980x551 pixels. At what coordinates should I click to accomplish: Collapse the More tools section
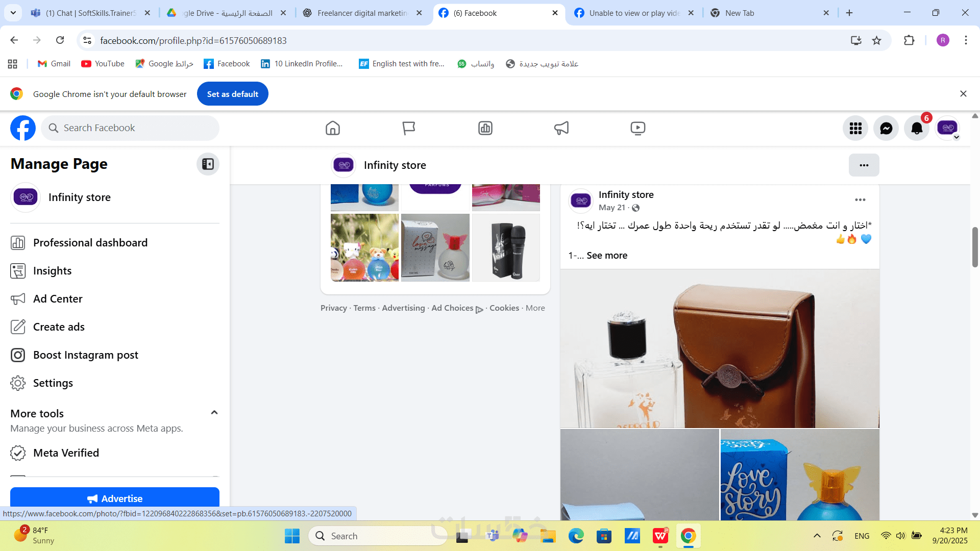[x=214, y=413]
